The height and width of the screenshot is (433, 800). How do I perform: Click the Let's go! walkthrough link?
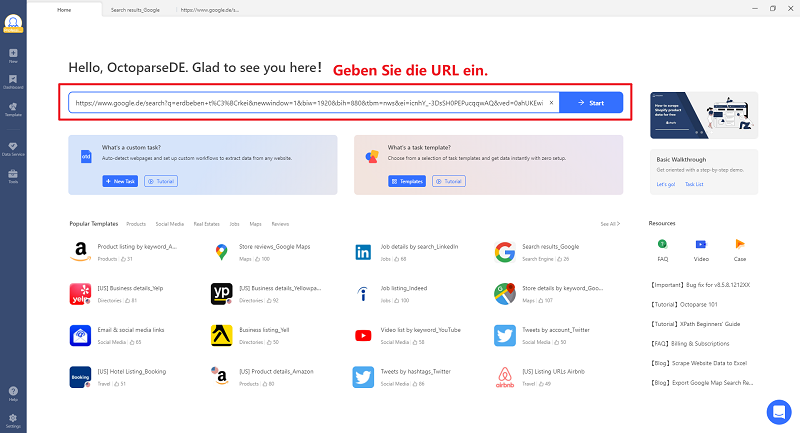pos(666,184)
